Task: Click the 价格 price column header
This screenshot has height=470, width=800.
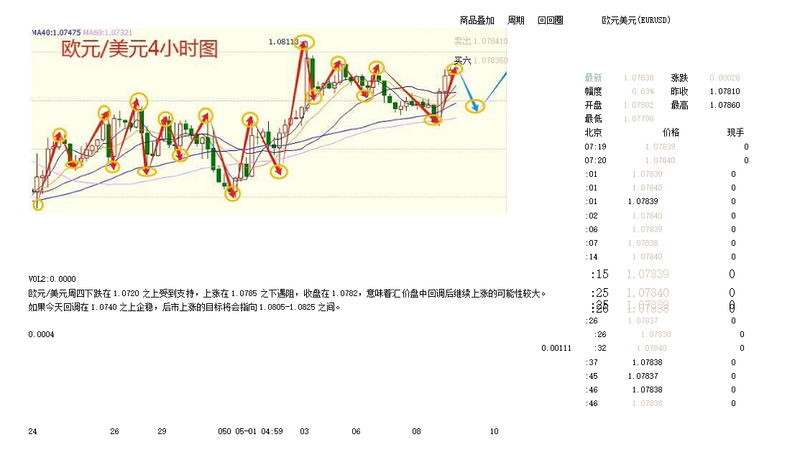Action: click(x=671, y=133)
